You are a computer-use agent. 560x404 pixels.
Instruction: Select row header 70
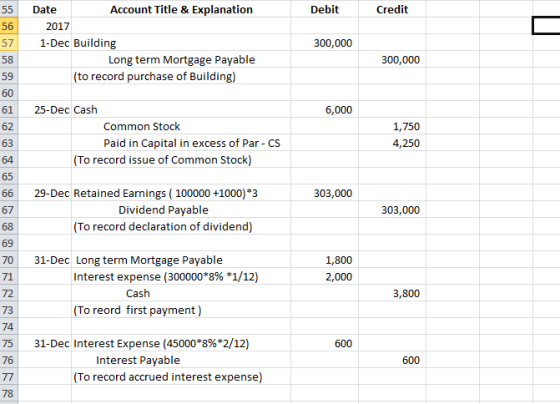point(9,260)
